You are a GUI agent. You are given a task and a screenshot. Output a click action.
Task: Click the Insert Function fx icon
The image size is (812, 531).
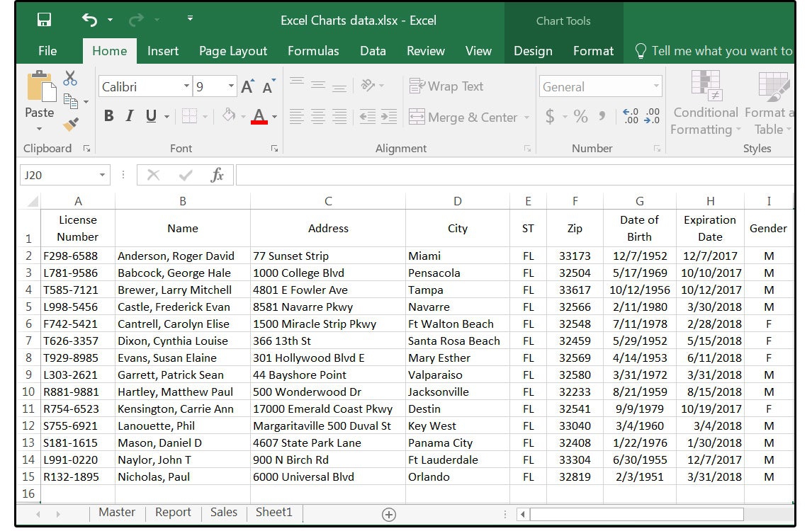[x=218, y=175]
